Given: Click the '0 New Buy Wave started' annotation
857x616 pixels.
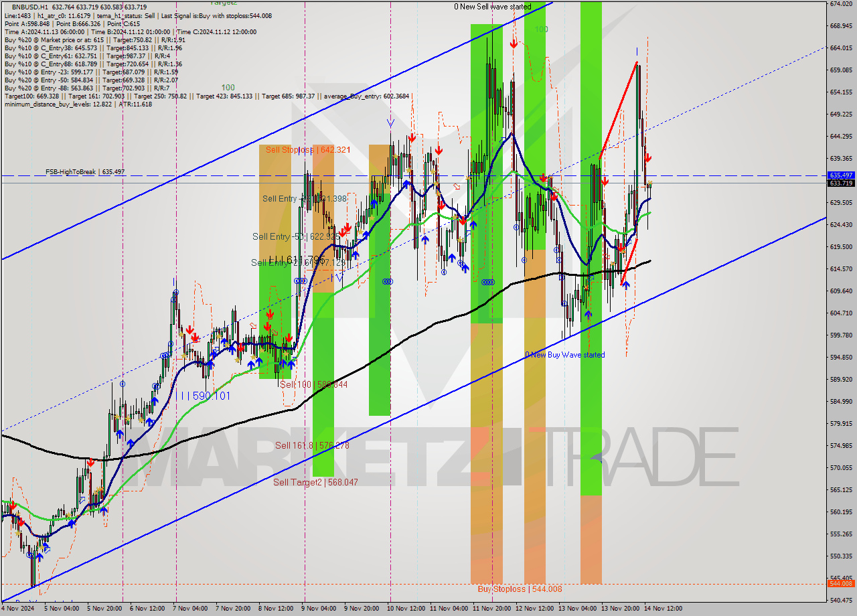Looking at the screenshot, I should pyautogui.click(x=564, y=355).
